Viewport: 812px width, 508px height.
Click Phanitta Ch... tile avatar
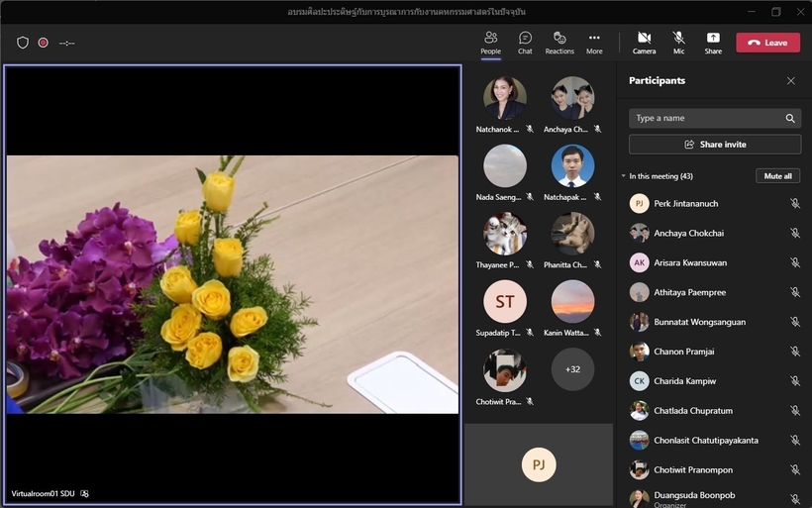572,234
